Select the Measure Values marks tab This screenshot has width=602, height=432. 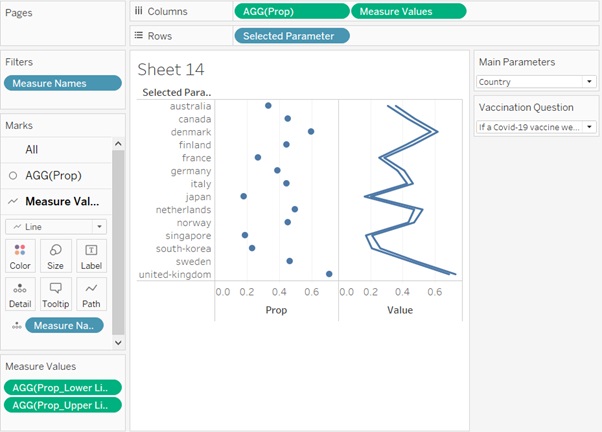(x=64, y=200)
